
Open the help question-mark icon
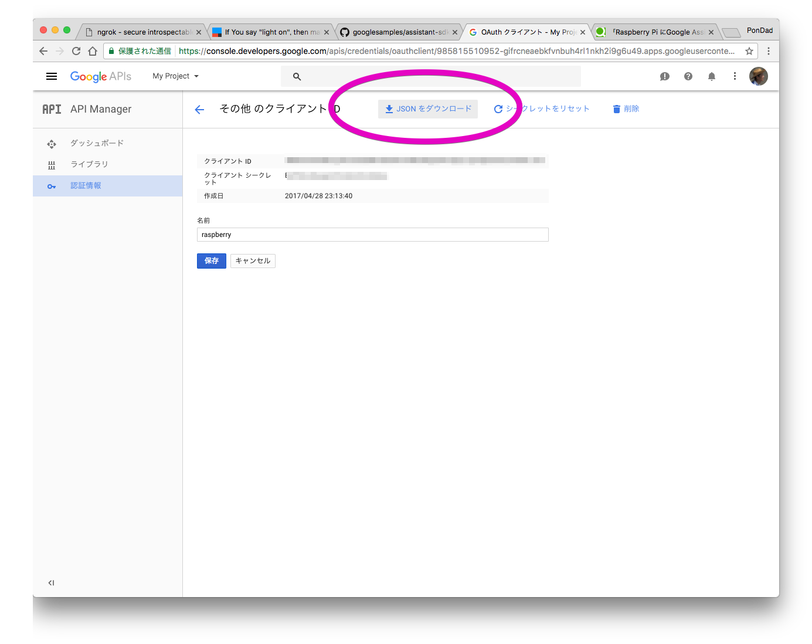point(688,76)
